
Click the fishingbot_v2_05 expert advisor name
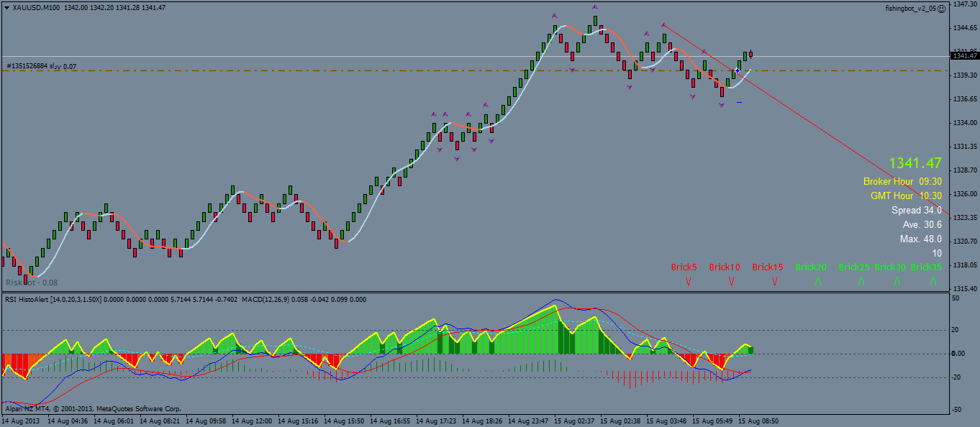coord(910,8)
